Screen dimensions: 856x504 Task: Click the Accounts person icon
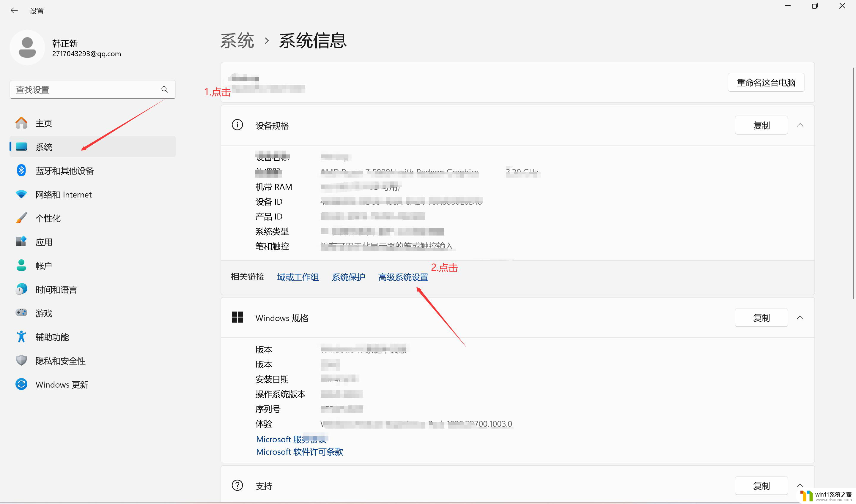tap(21, 266)
